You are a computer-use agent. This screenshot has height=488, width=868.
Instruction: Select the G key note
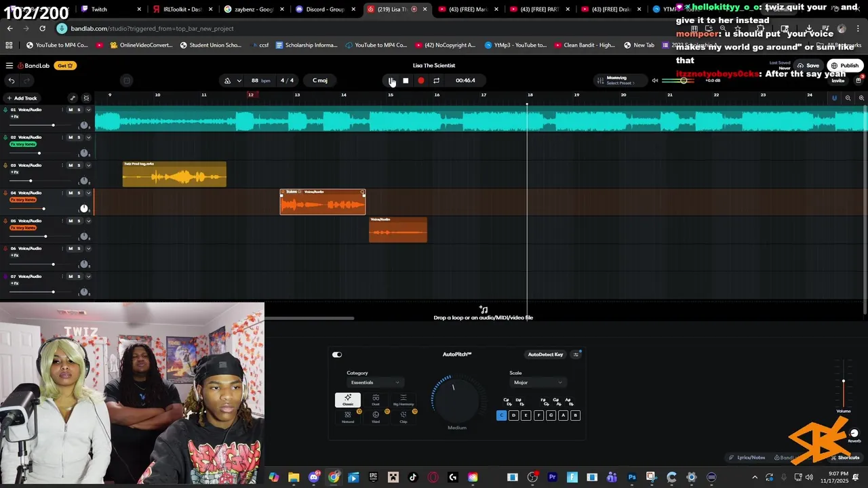(551, 415)
